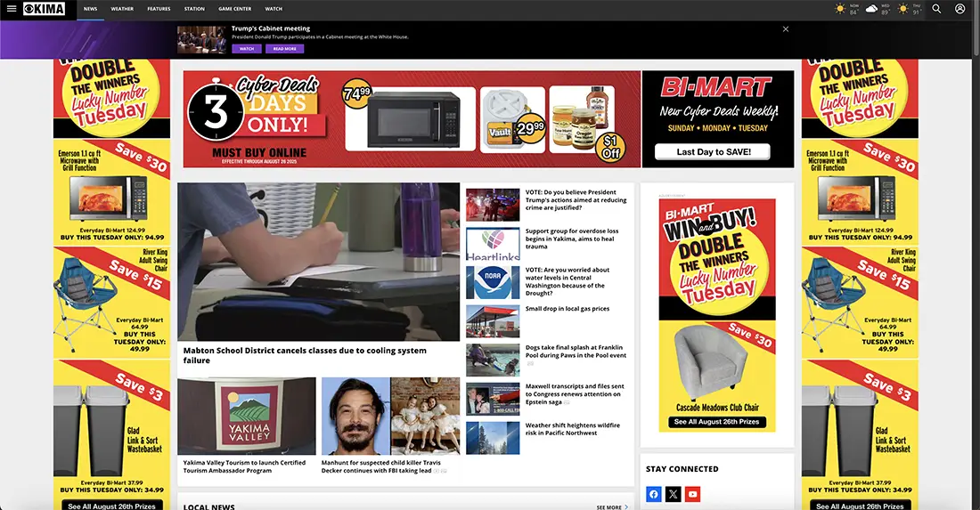Screen dimensions: 980x510
Task: Open the X icon under Stay Connected
Action: tap(674, 494)
